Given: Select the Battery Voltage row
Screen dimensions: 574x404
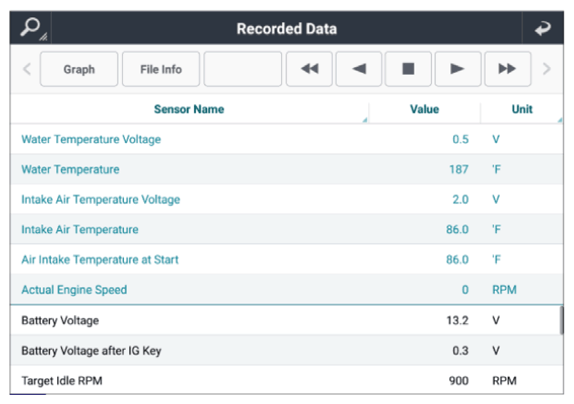Looking at the screenshot, I should click(287, 320).
